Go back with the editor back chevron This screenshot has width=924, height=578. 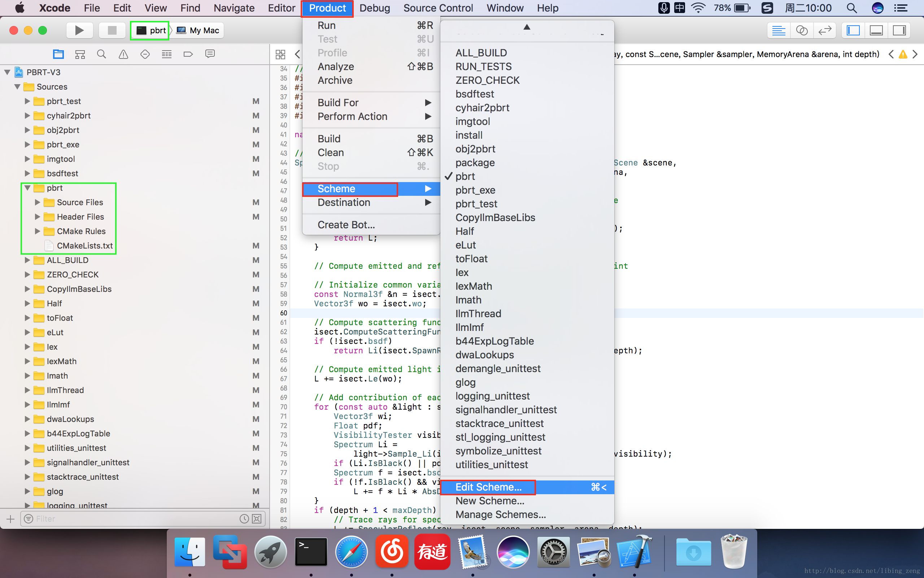coord(297,54)
